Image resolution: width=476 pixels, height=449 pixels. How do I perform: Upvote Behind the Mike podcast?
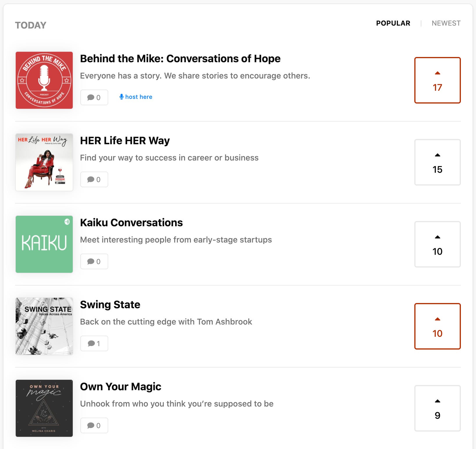point(437,80)
